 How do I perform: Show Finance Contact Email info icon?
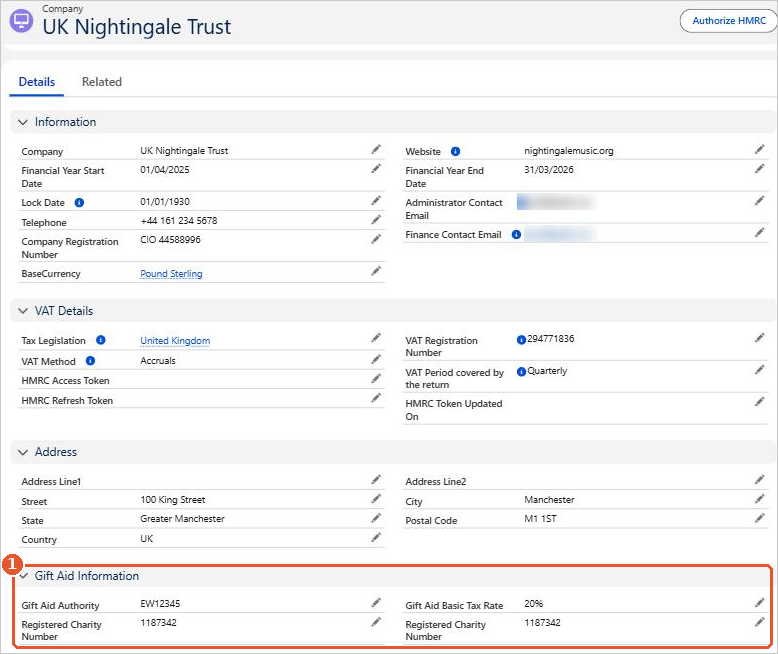pyautogui.click(x=517, y=234)
